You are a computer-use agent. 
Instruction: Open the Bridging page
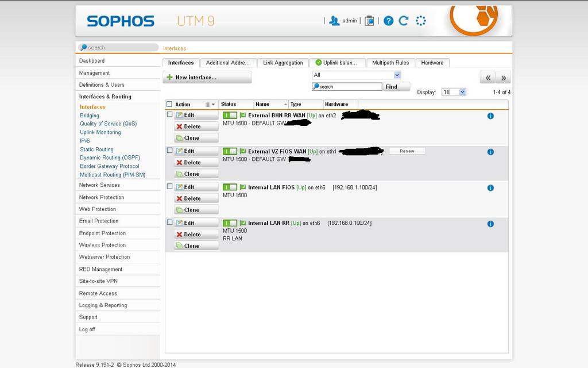(x=89, y=115)
